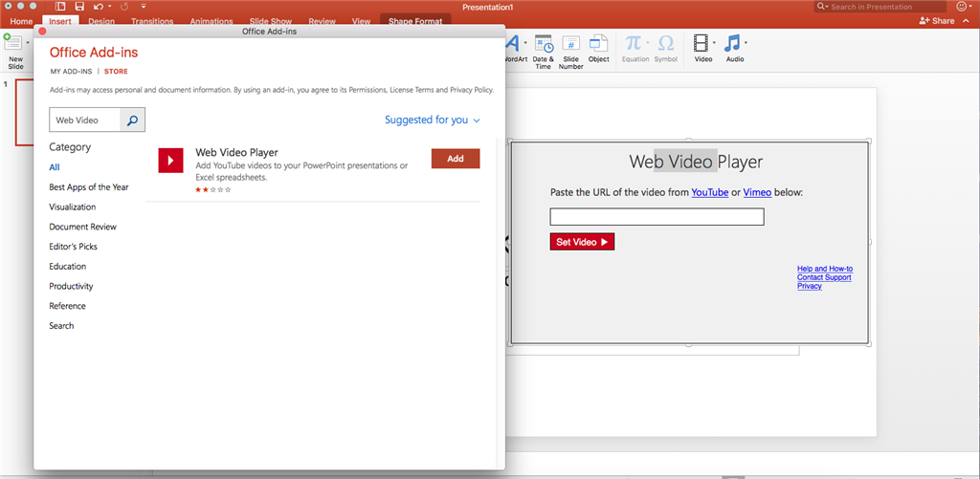The image size is (980, 479).
Task: Open the Customize Quick Access Toolbar arrow
Action: click(x=144, y=7)
